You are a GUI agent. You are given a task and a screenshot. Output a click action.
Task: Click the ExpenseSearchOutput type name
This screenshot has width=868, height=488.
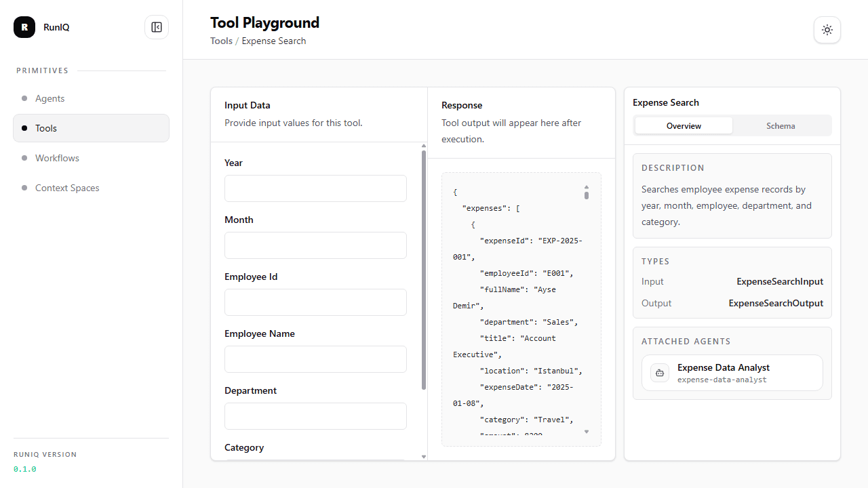pos(776,303)
